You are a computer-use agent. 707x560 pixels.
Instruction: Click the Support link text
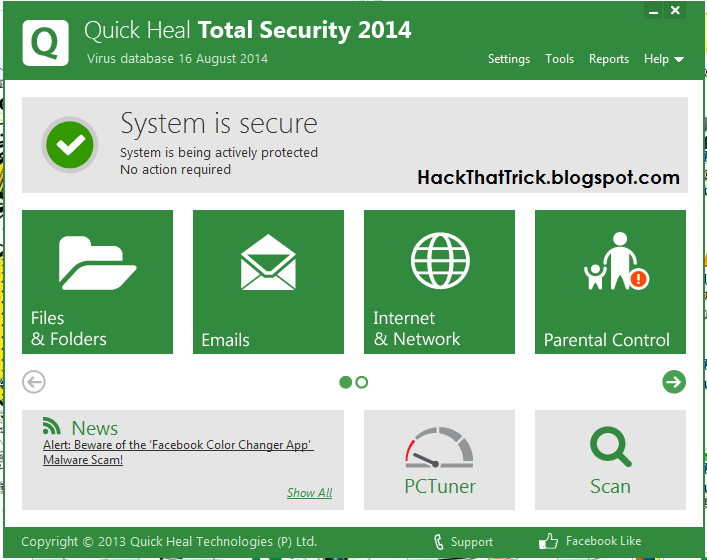click(x=472, y=542)
